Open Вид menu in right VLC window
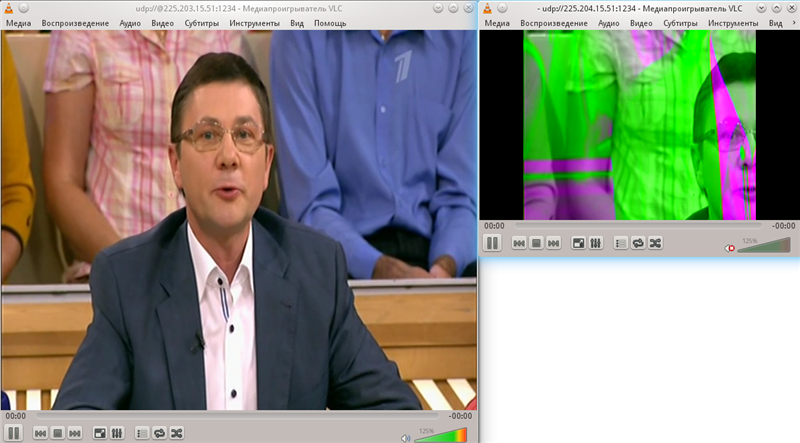Screen dimensions: 800x443 click(x=776, y=23)
